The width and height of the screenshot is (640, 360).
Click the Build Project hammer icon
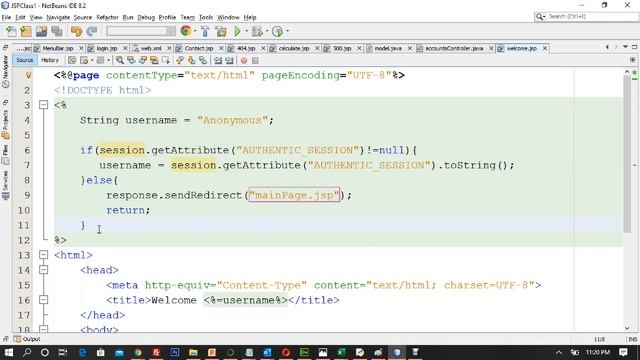click(205, 31)
